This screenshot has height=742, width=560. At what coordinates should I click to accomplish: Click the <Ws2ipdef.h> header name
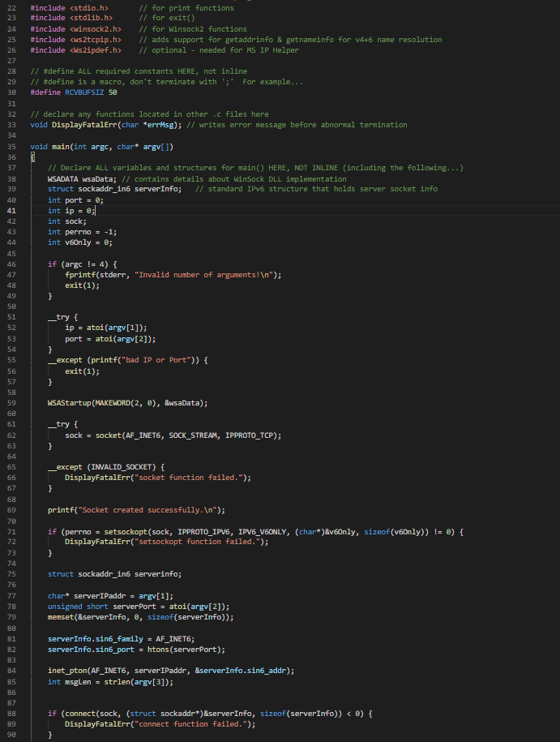(x=95, y=50)
